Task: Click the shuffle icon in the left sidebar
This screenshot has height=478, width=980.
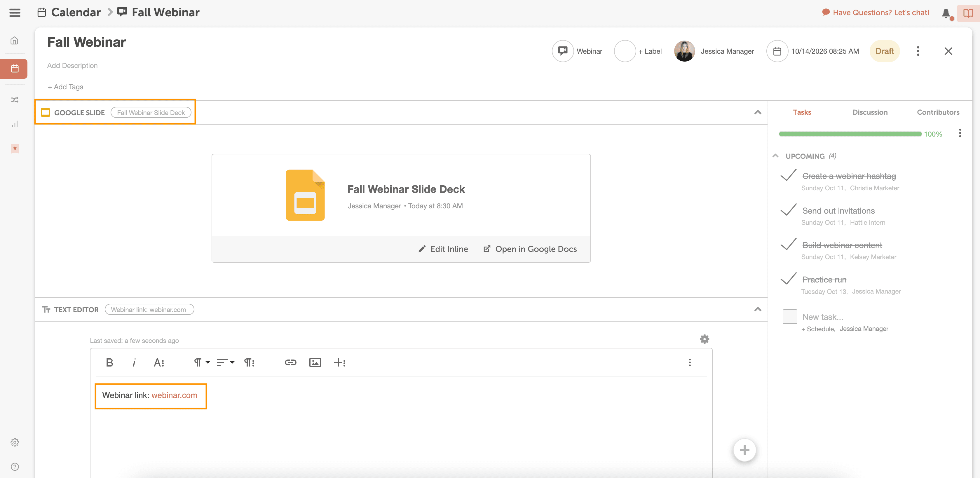Action: click(15, 100)
